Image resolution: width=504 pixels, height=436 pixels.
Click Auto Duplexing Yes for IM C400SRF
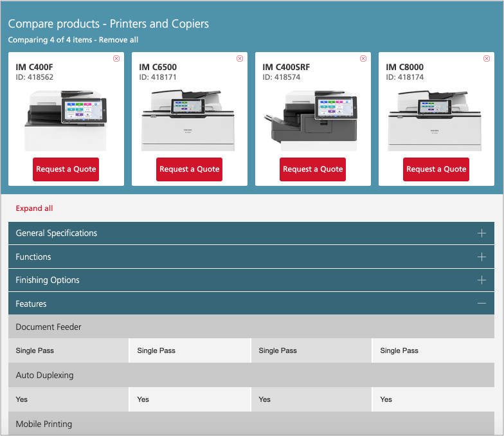[x=265, y=399]
